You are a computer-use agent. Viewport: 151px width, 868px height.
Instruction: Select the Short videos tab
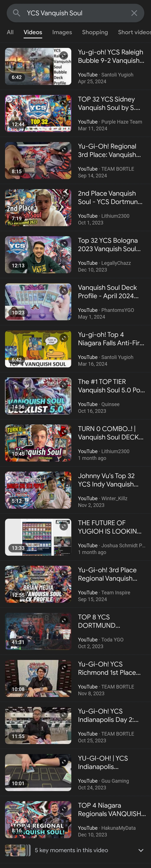pyautogui.click(x=135, y=32)
